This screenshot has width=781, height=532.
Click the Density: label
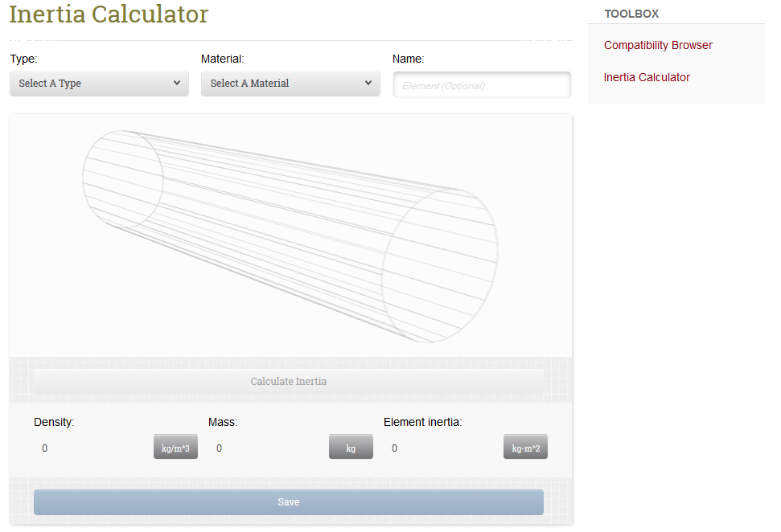(x=54, y=422)
